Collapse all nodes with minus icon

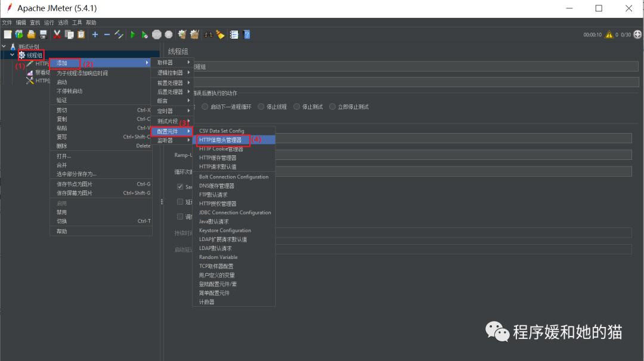click(x=107, y=35)
